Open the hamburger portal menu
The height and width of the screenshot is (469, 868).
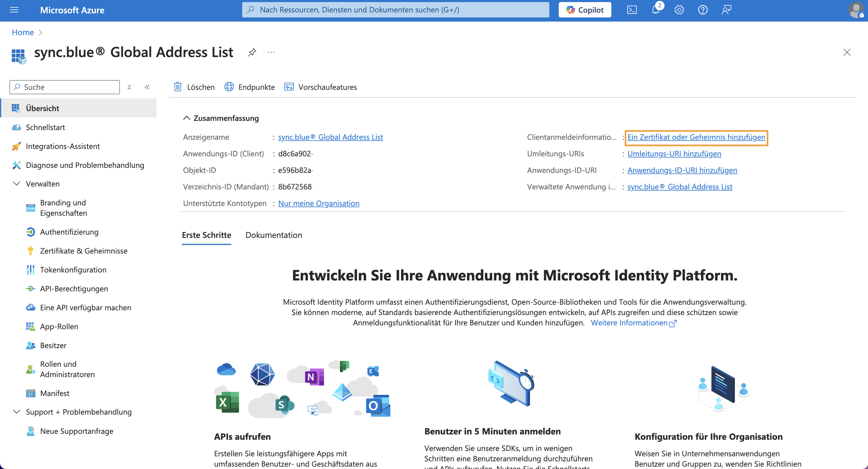(x=14, y=10)
